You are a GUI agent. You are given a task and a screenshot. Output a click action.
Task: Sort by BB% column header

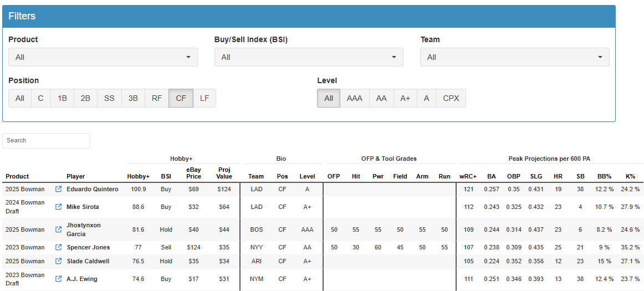(604, 176)
